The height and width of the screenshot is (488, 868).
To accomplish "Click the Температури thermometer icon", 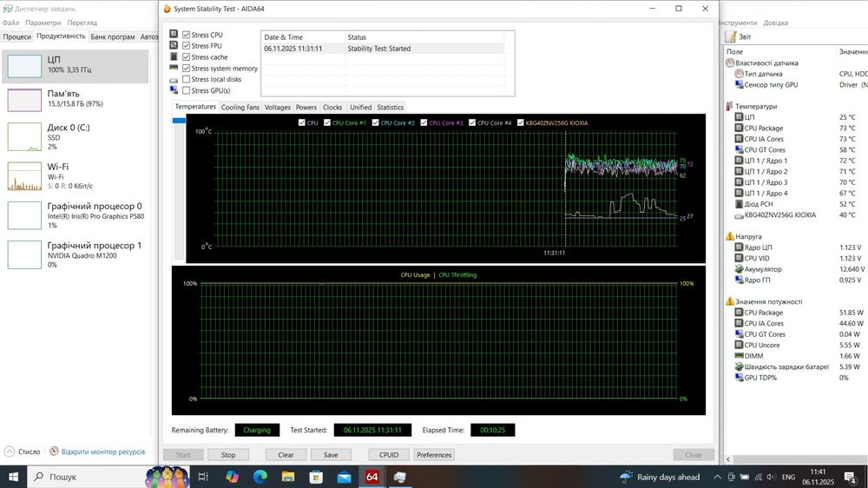I will 729,106.
